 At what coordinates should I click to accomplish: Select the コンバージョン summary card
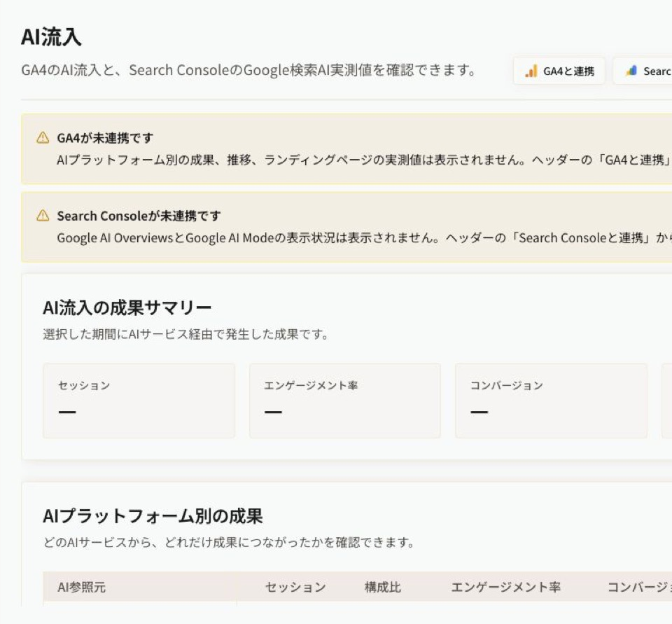coord(551,401)
